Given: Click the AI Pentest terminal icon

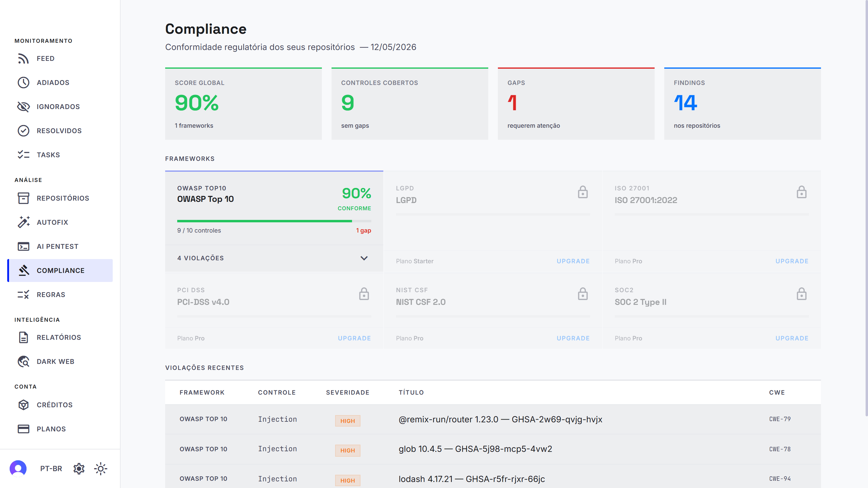Looking at the screenshot, I should tap(23, 246).
